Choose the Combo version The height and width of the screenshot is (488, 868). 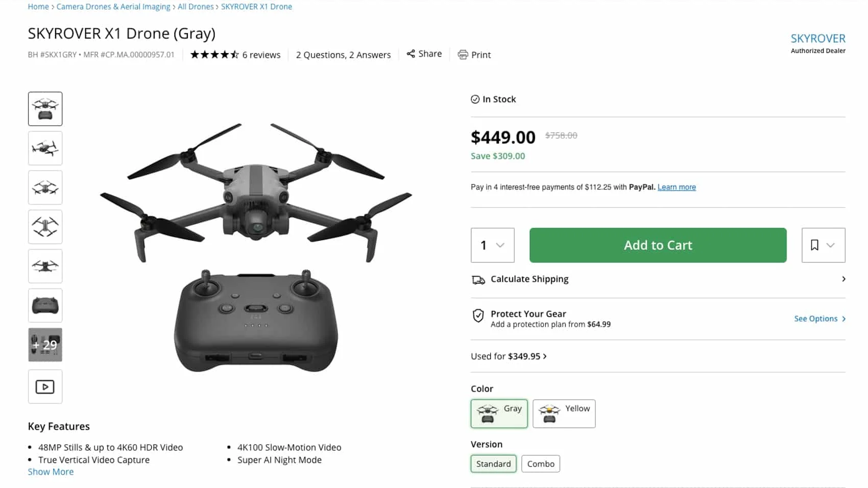[541, 463]
